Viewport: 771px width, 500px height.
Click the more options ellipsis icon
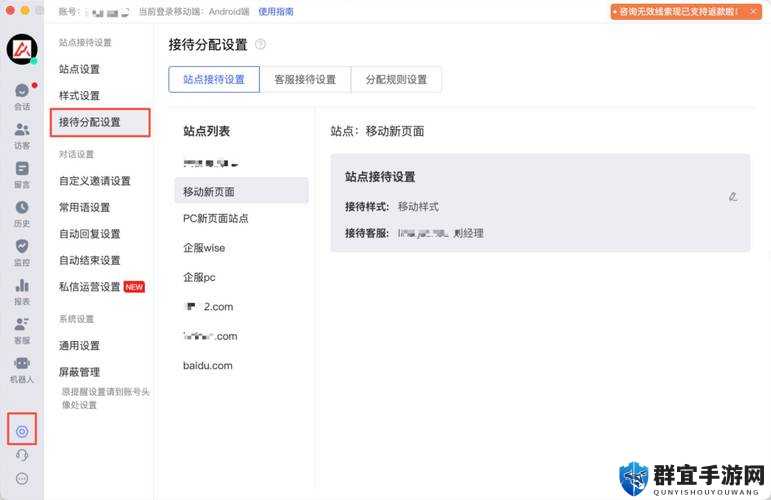pos(22,478)
